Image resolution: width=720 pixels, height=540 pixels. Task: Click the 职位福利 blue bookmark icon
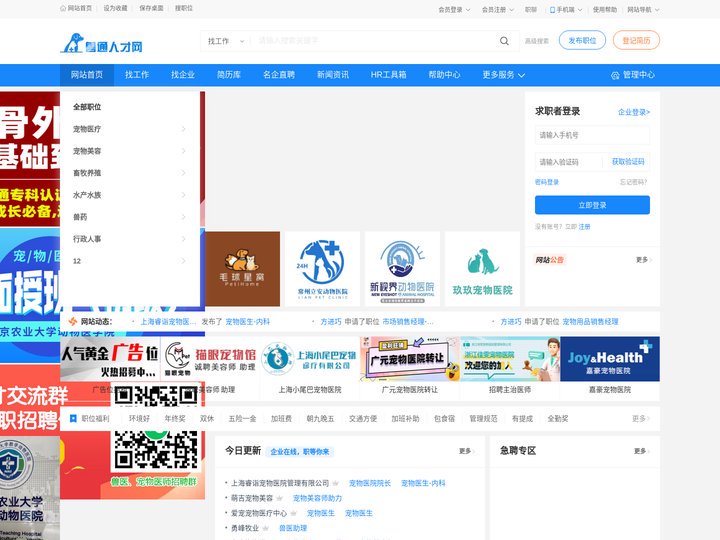coord(73,418)
